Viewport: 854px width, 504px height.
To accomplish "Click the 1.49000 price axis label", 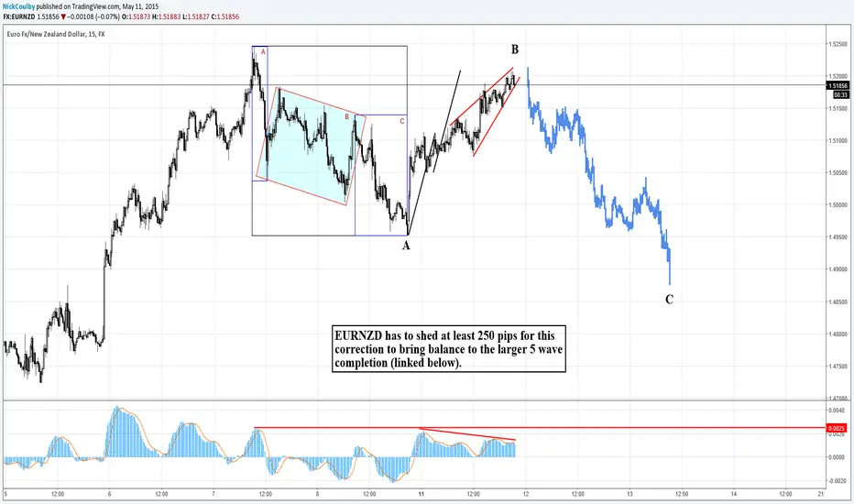I will click(838, 269).
